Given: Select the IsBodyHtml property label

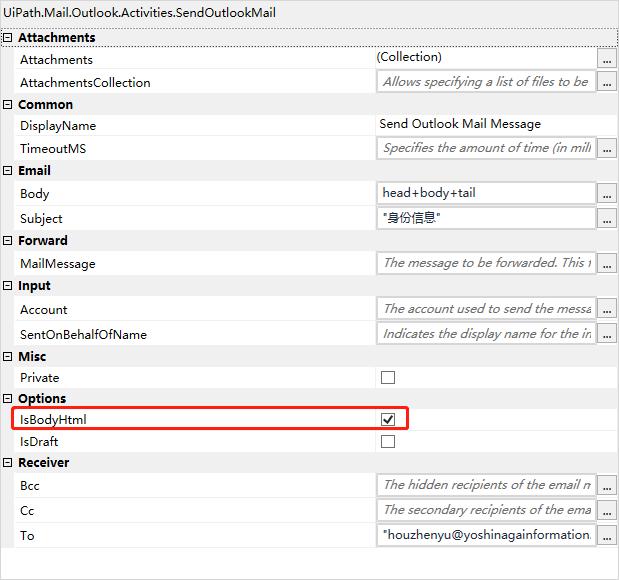Looking at the screenshot, I should click(53, 419).
